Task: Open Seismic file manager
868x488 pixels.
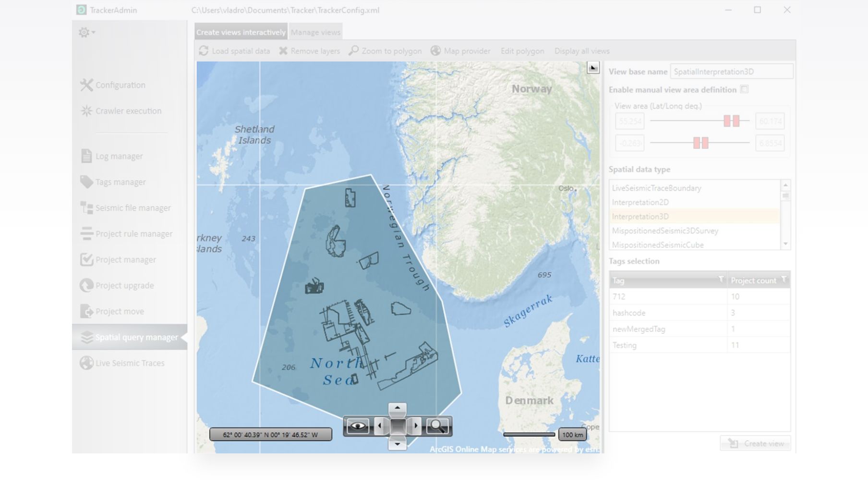Action: pos(126,208)
